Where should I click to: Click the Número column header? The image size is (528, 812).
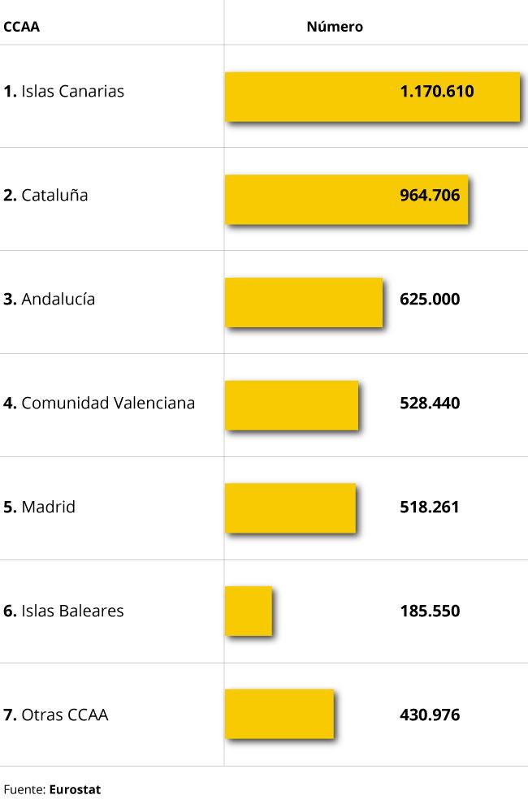tap(334, 27)
